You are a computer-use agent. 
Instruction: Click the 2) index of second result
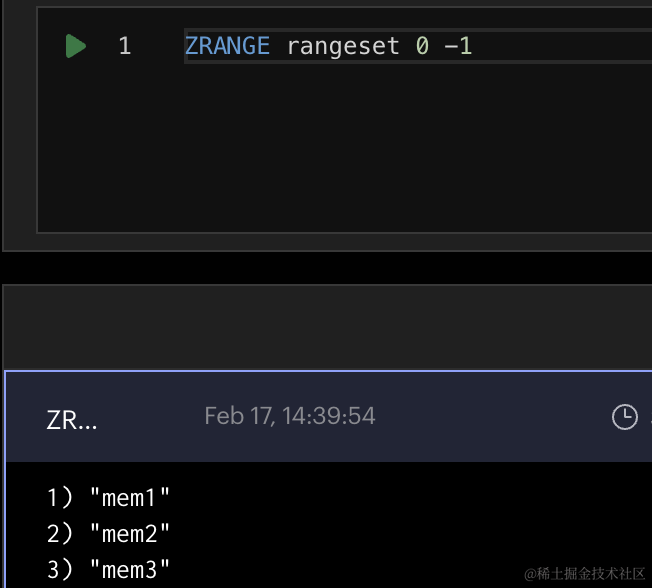pos(59,534)
